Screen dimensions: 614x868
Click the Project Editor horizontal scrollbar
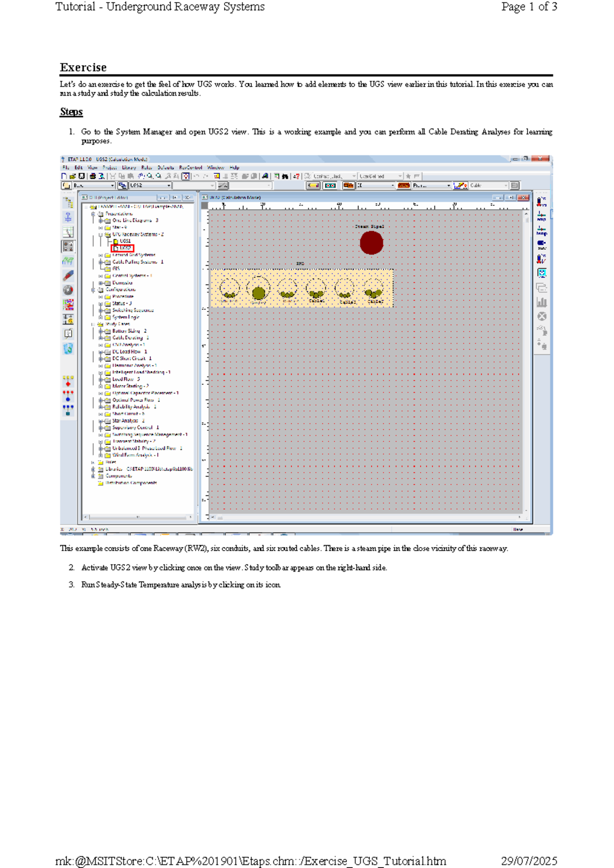pos(138,517)
